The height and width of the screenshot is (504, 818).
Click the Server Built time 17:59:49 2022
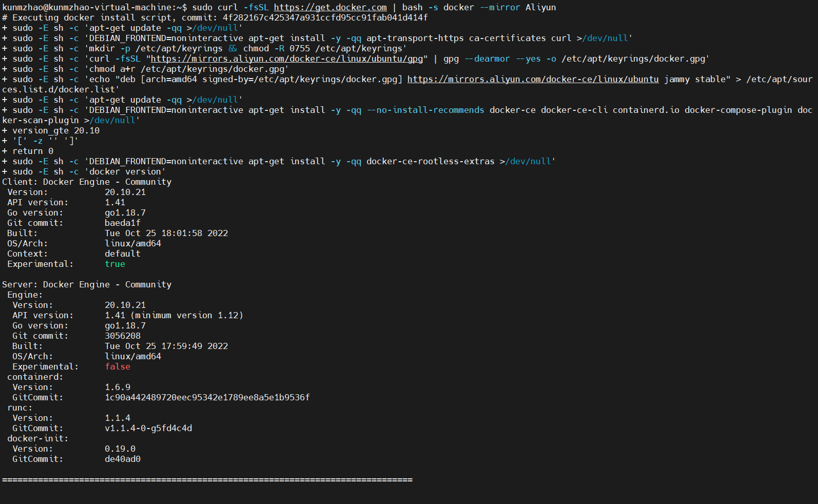194,346
